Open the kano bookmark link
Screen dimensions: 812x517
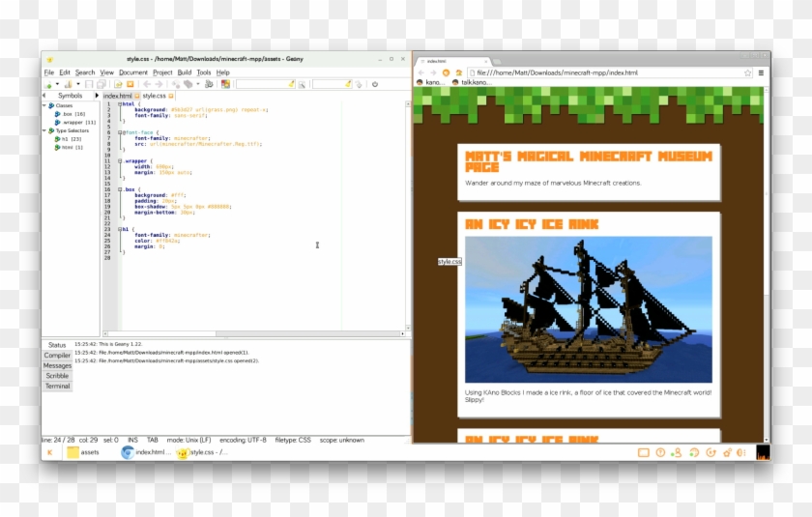[x=430, y=82]
